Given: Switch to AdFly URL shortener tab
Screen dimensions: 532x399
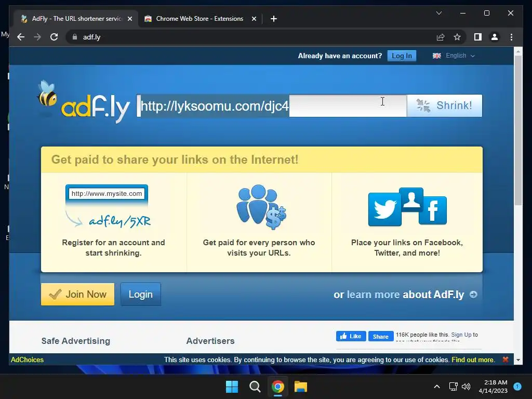Looking at the screenshot, I should (x=76, y=19).
